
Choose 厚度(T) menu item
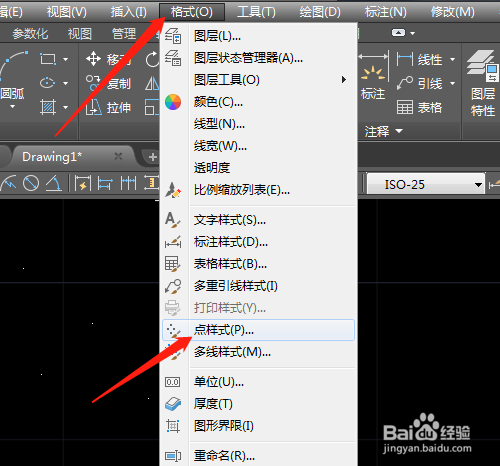(x=258, y=404)
